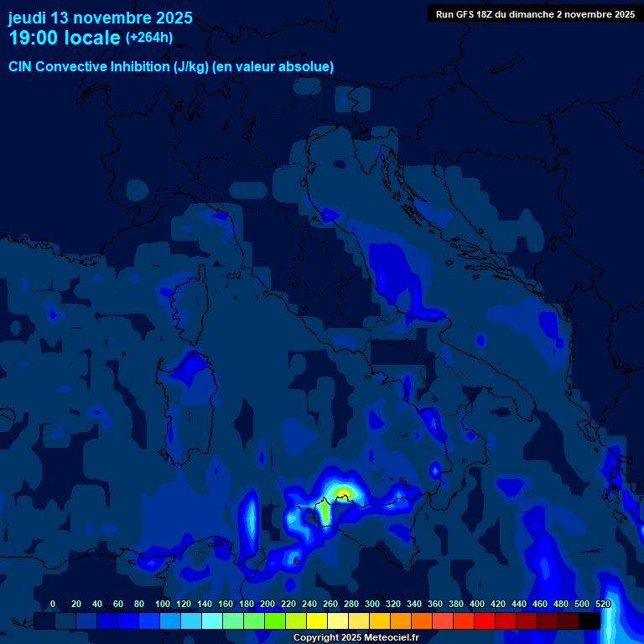
Task: Choose the orange legend swatch
Action: point(401,621)
